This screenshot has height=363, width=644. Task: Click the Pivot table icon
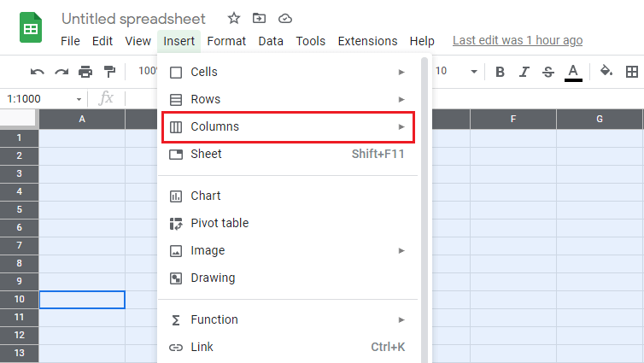[176, 224]
